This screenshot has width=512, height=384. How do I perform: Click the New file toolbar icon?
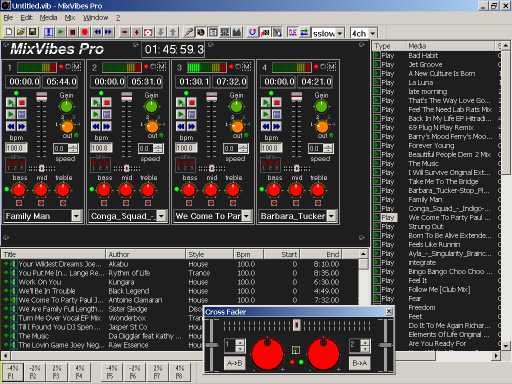10,32
